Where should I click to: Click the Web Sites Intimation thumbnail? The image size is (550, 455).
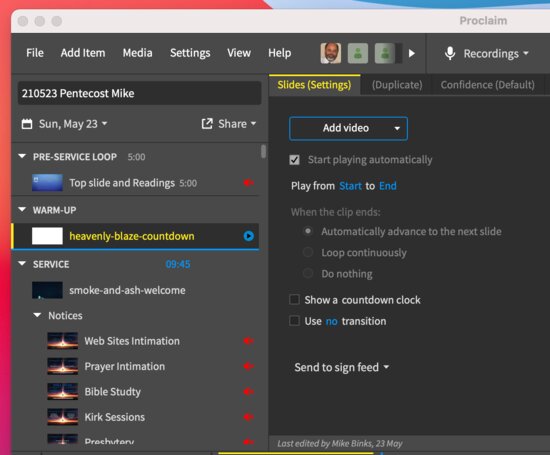click(x=63, y=341)
